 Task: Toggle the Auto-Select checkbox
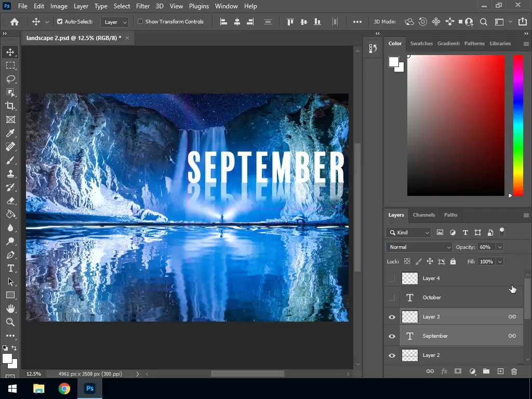(x=60, y=21)
